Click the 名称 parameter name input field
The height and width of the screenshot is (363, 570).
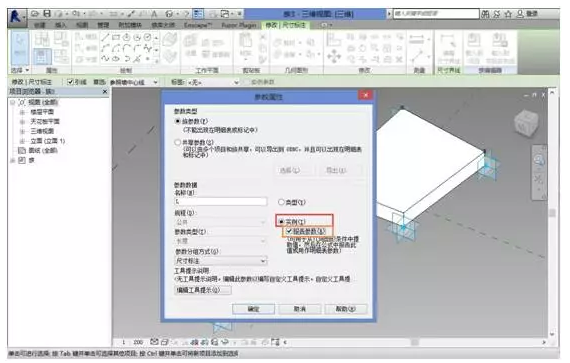click(x=221, y=201)
